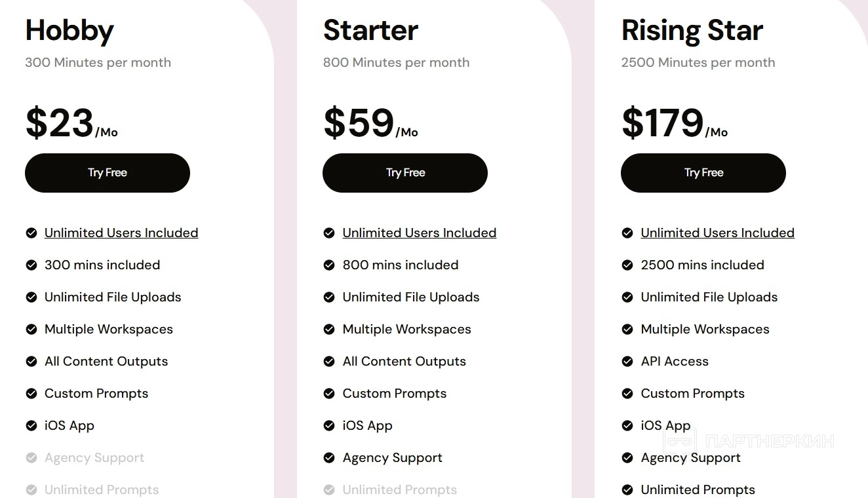Click Starter's Multiple Workspaces checkmark icon
The width and height of the screenshot is (868, 498).
pyautogui.click(x=329, y=329)
